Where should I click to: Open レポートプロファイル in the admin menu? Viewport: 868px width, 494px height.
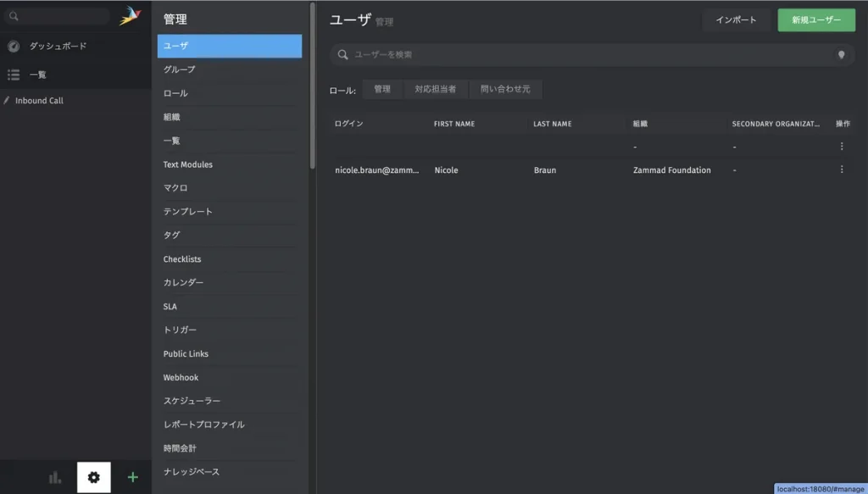click(x=229, y=425)
